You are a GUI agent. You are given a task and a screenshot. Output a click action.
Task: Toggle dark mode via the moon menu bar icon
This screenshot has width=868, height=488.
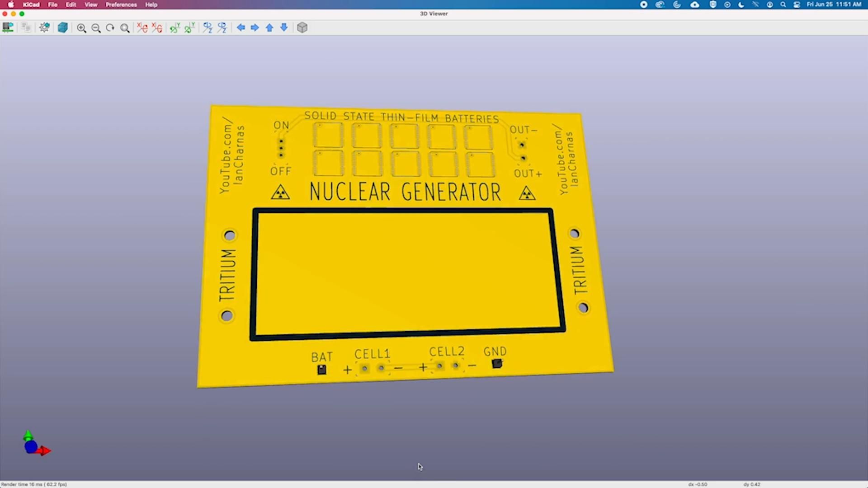click(741, 5)
